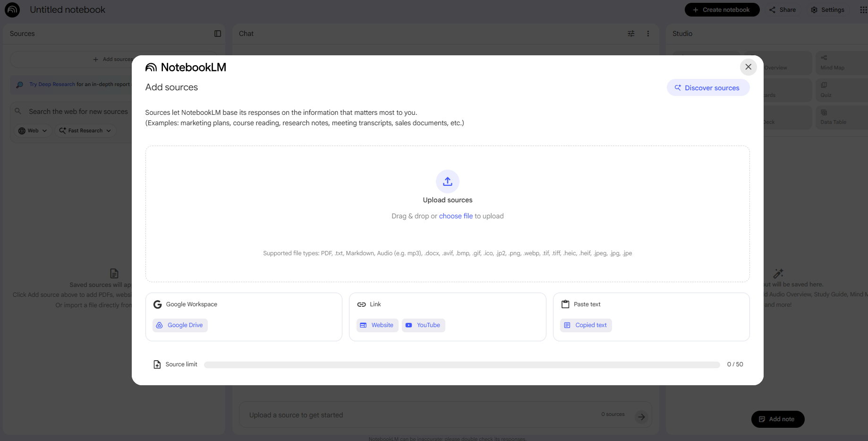868x441 pixels.
Task: Click the Website browser icon
Action: click(x=363, y=325)
